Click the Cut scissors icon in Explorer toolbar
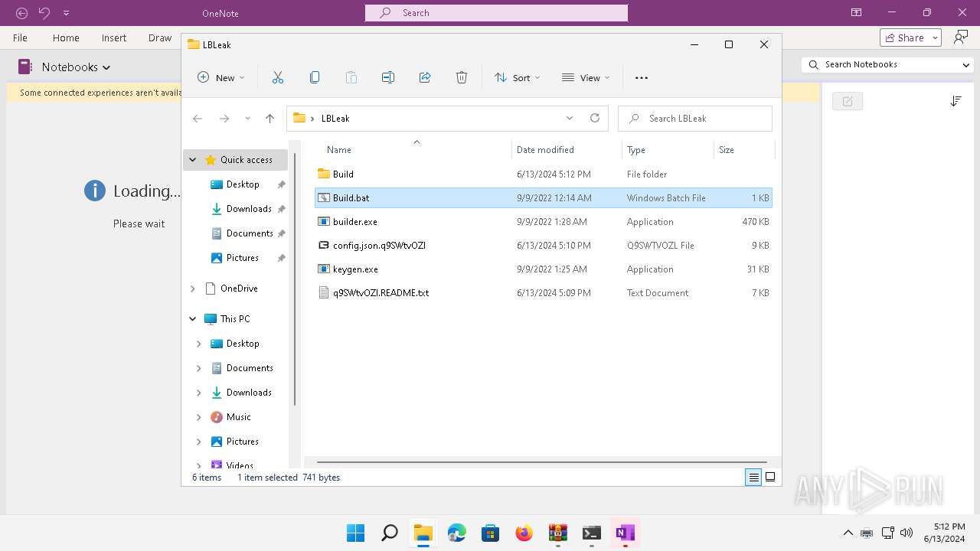Image resolution: width=980 pixels, height=551 pixels. [278, 77]
